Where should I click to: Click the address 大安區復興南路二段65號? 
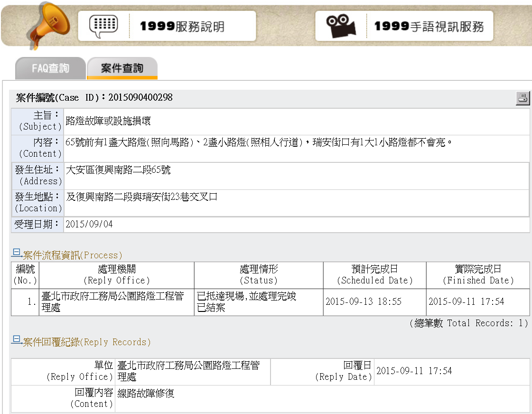tap(118, 169)
